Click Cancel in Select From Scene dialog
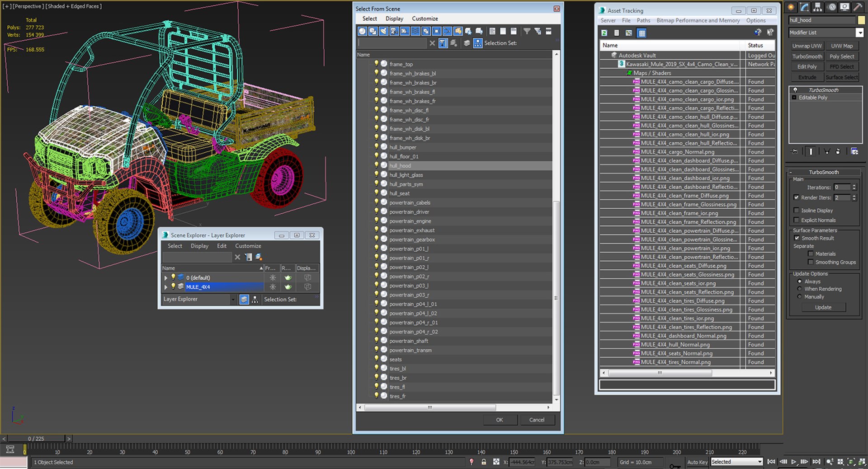The image size is (868, 469). point(537,420)
